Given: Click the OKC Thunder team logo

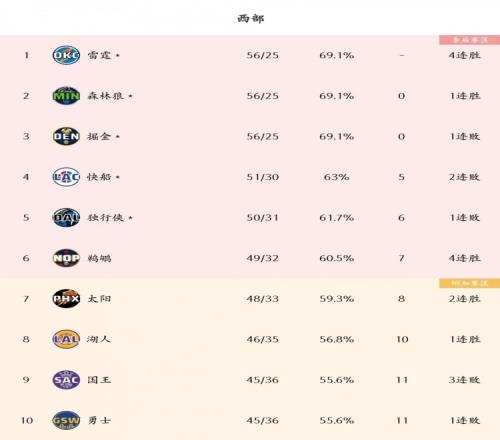Looking at the screenshot, I should click(x=66, y=55).
